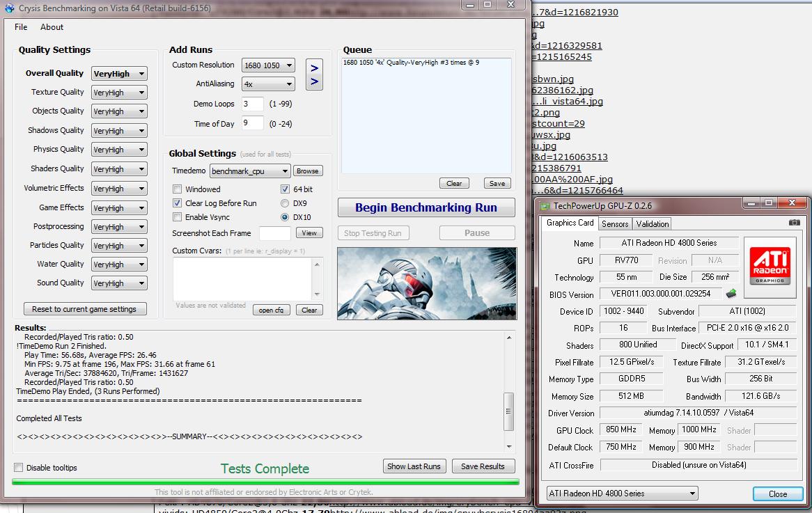
Task: Click the queue Clear button
Action: coord(453,183)
